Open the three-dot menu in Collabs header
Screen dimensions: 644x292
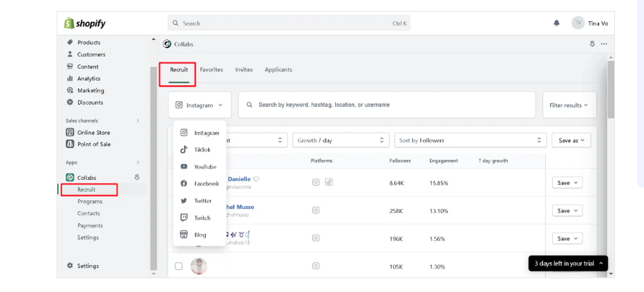click(604, 44)
